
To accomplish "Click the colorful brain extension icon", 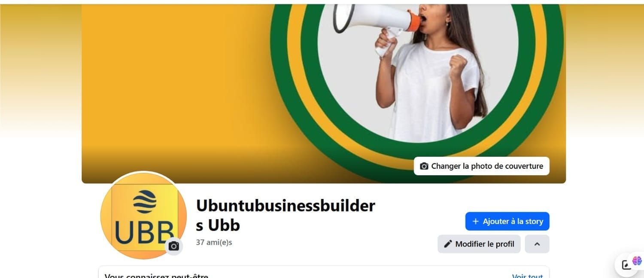I will point(637,260).
